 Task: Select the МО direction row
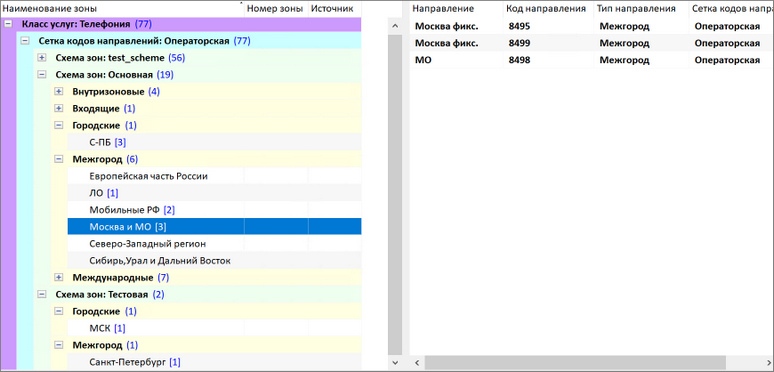pyautogui.click(x=591, y=60)
